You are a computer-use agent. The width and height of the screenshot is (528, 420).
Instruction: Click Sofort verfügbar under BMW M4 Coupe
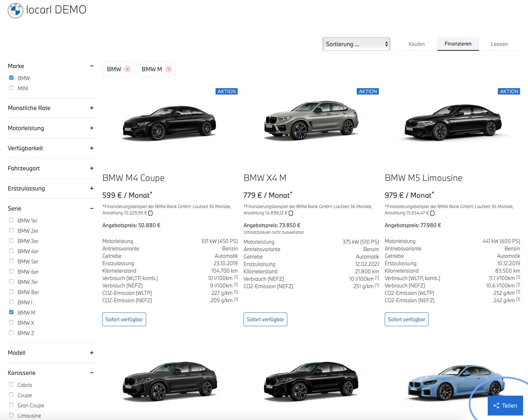pyautogui.click(x=124, y=319)
